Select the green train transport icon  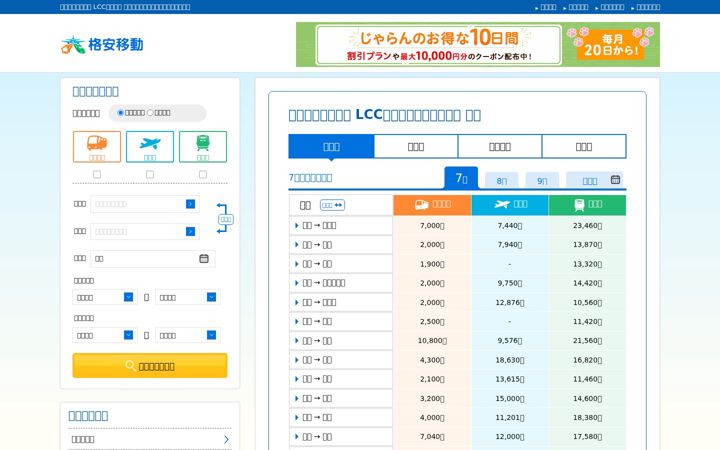click(203, 146)
